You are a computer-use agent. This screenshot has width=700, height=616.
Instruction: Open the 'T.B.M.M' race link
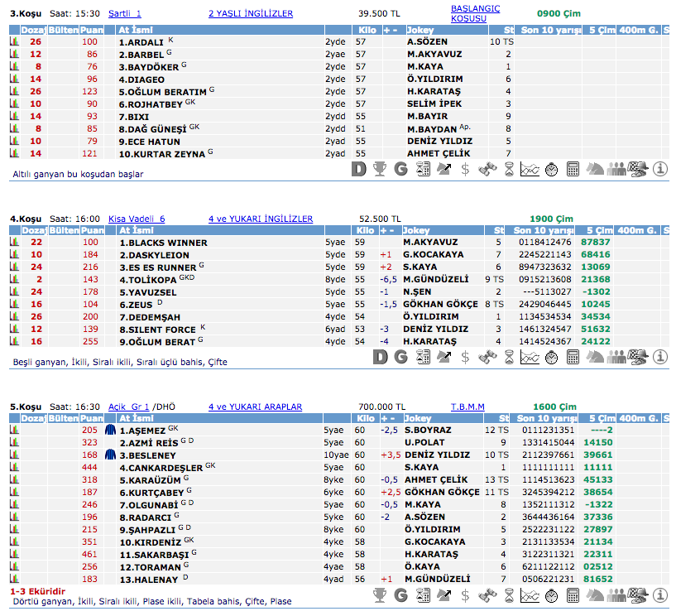467,407
